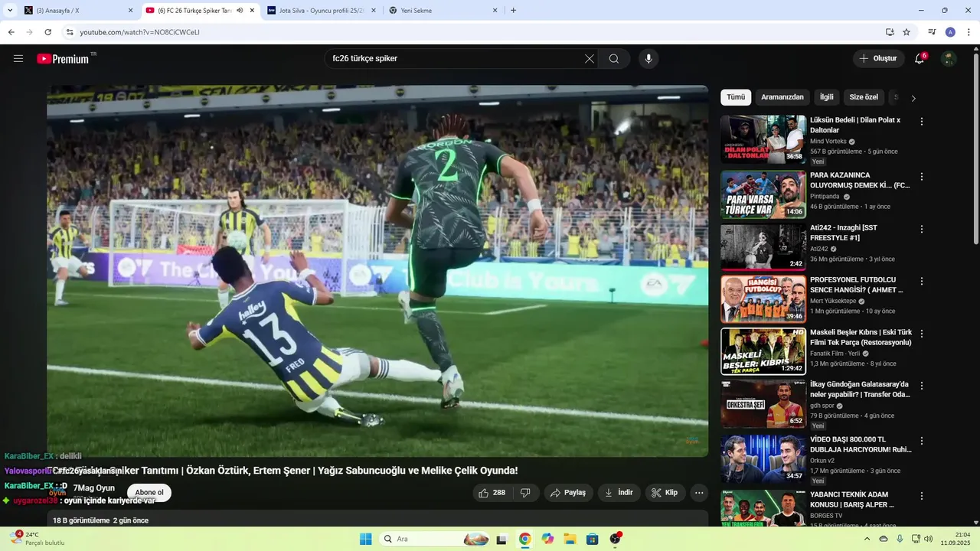Image resolution: width=980 pixels, height=551 pixels.
Task: Open File Explorer from the taskbar
Action: pyautogui.click(x=570, y=539)
